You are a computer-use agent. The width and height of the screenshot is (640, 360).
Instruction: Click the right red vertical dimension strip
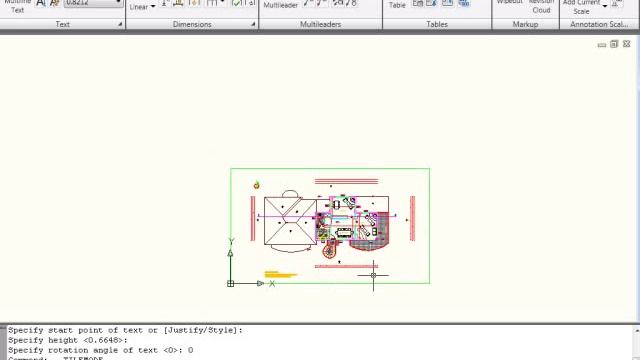coord(412,218)
